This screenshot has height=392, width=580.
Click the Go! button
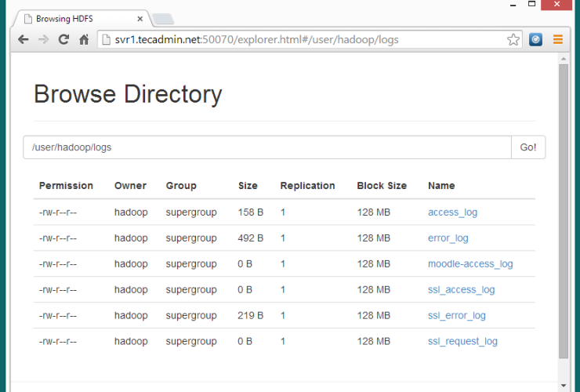coord(528,147)
